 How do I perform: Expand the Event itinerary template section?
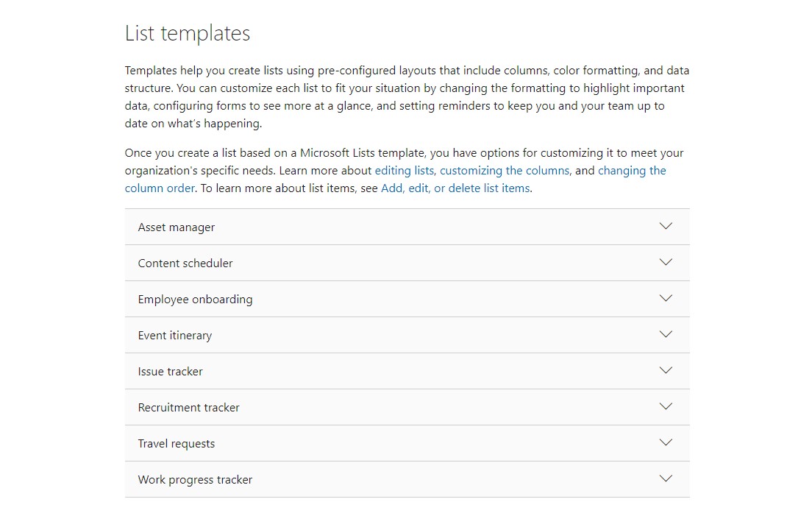coord(407,334)
